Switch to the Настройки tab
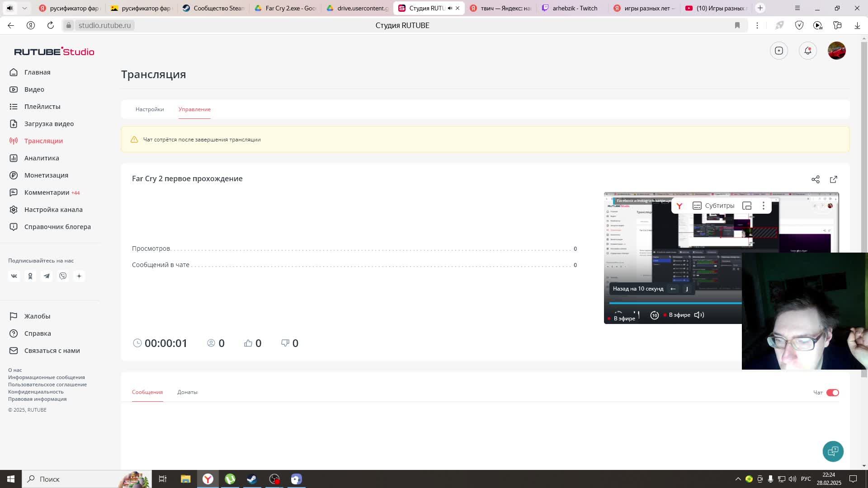Screen dimensions: 868x488 (150, 109)
